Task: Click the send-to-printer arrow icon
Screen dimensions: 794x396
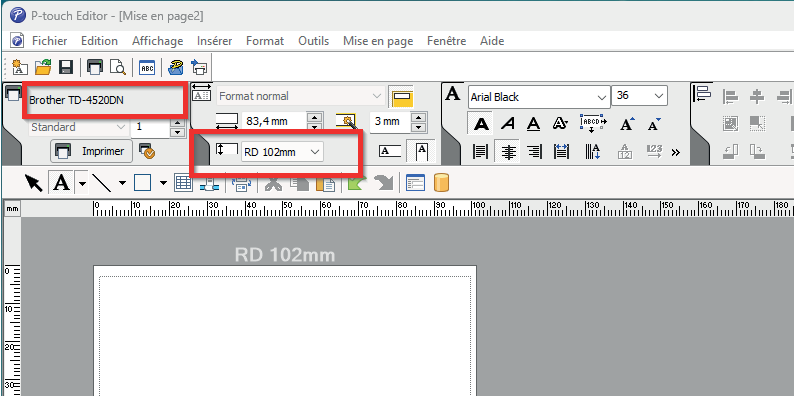Action: tap(199, 67)
